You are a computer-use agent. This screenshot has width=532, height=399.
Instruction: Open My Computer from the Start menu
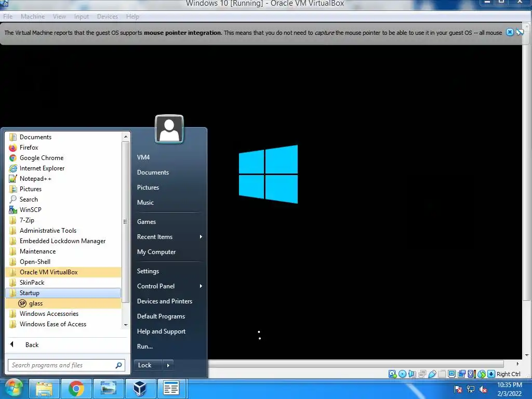pos(170,252)
